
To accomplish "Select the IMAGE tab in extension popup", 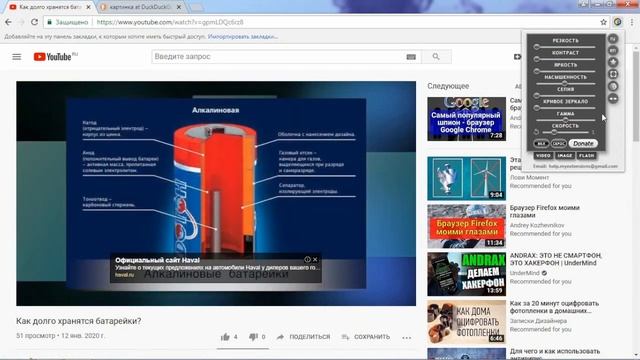I will click(565, 156).
